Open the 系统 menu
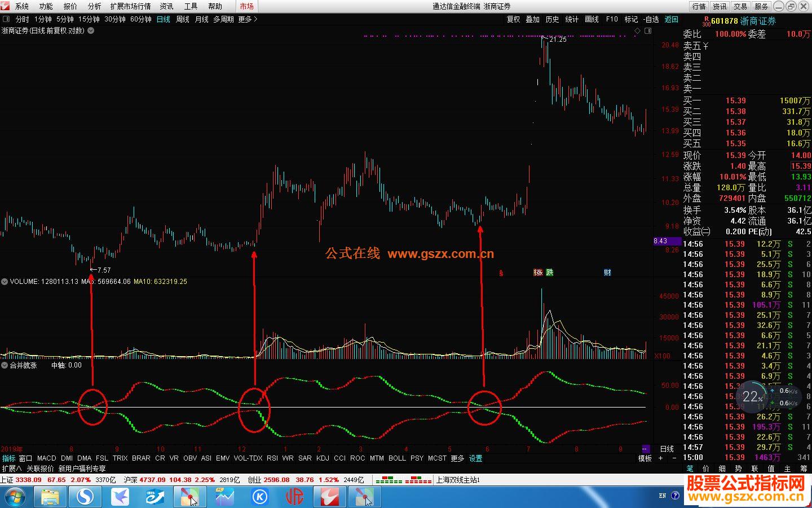The height and width of the screenshot is (508, 812). (x=22, y=6)
